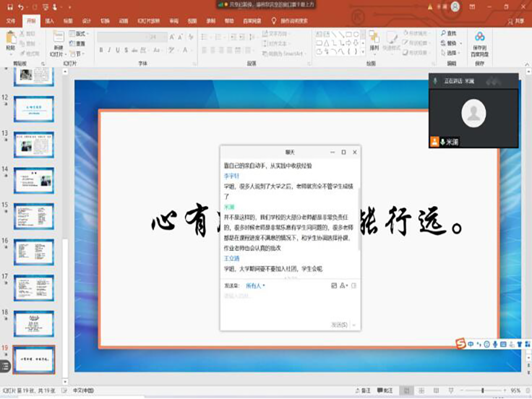Click the Undo arrow in title bar
Screen dimensions: 532x399
(21, 7)
